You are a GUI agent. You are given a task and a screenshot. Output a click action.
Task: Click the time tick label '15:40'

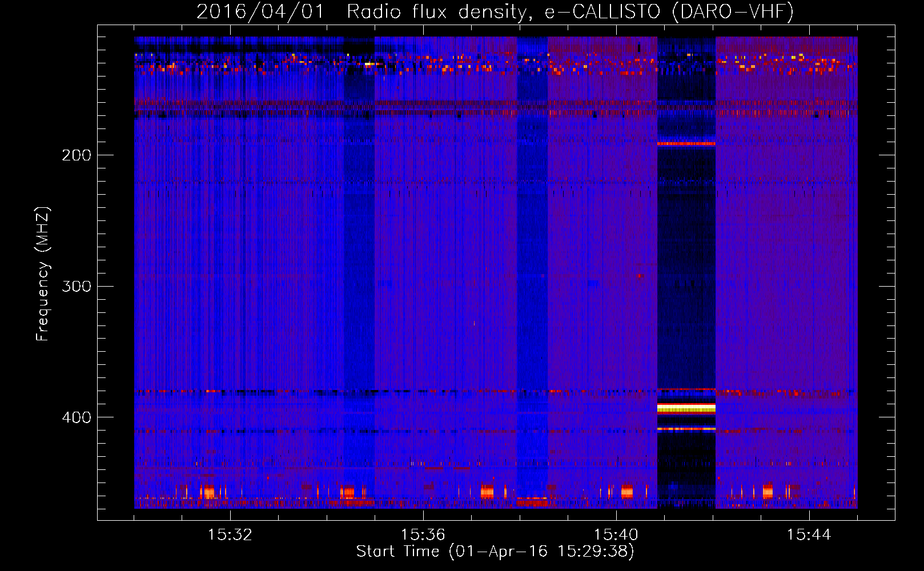616,535
